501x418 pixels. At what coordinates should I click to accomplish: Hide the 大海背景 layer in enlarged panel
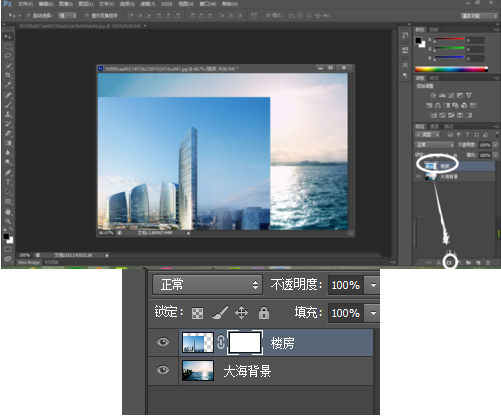coord(163,370)
